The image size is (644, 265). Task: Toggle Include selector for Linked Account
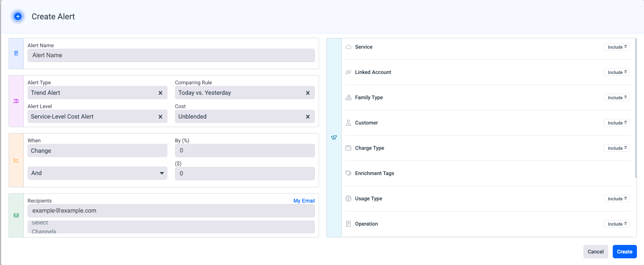(617, 72)
